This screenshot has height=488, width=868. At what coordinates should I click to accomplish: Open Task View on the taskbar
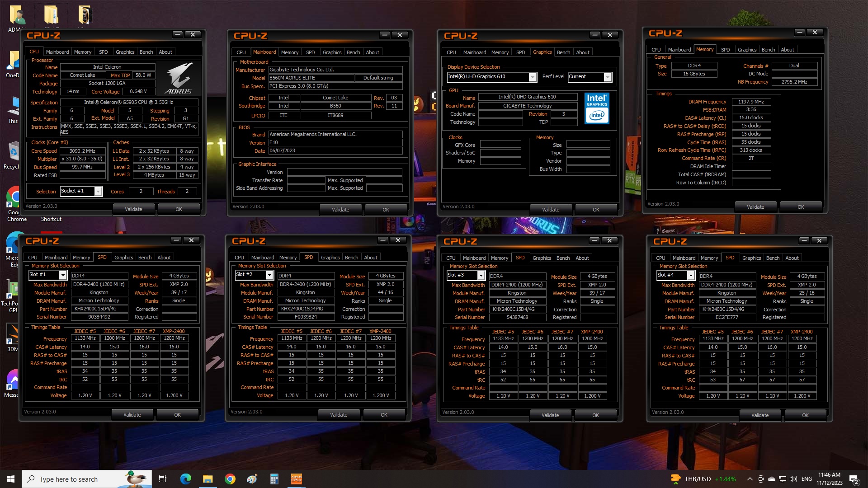click(x=163, y=479)
